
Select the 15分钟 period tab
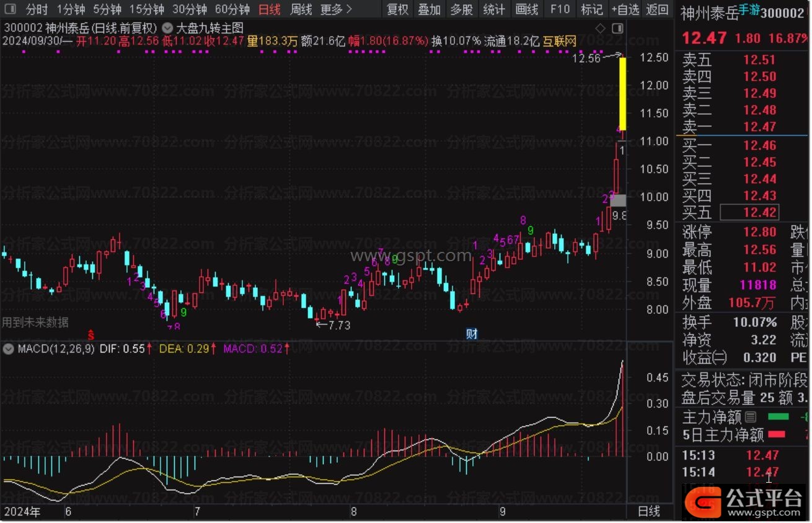pyautogui.click(x=147, y=9)
